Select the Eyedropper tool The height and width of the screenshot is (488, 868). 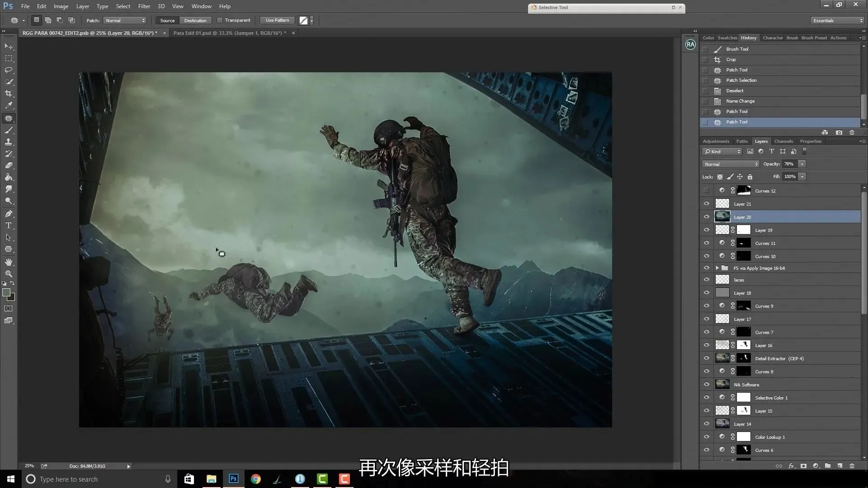click(9, 105)
